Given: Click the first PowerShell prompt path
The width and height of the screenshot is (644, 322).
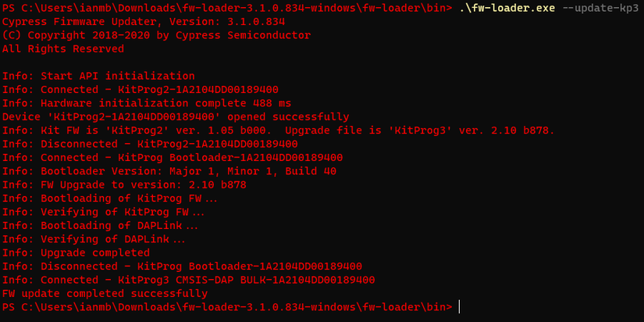Looking at the screenshot, I should coord(226,9).
